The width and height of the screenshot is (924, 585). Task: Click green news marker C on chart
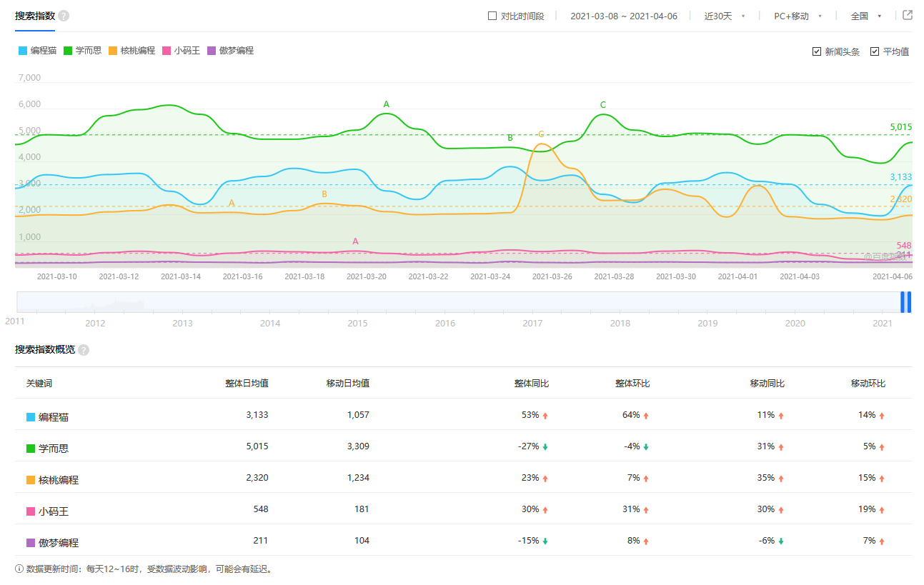pyautogui.click(x=603, y=105)
